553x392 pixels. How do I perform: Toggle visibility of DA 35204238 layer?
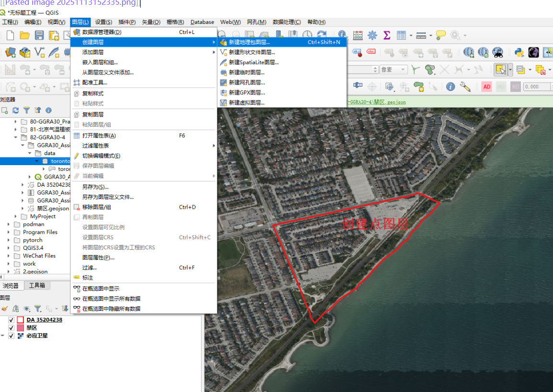11,320
